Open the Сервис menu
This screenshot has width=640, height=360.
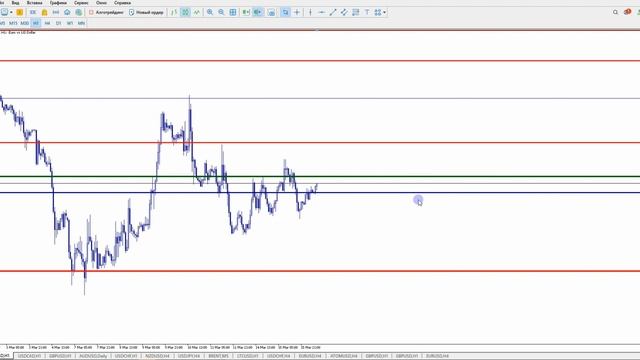pyautogui.click(x=81, y=3)
